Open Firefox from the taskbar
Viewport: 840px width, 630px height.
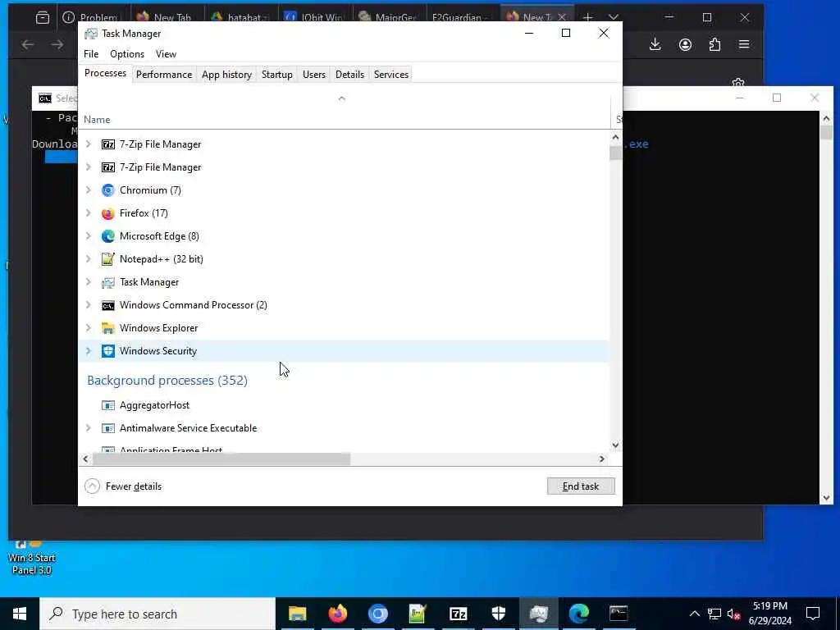pos(337,614)
